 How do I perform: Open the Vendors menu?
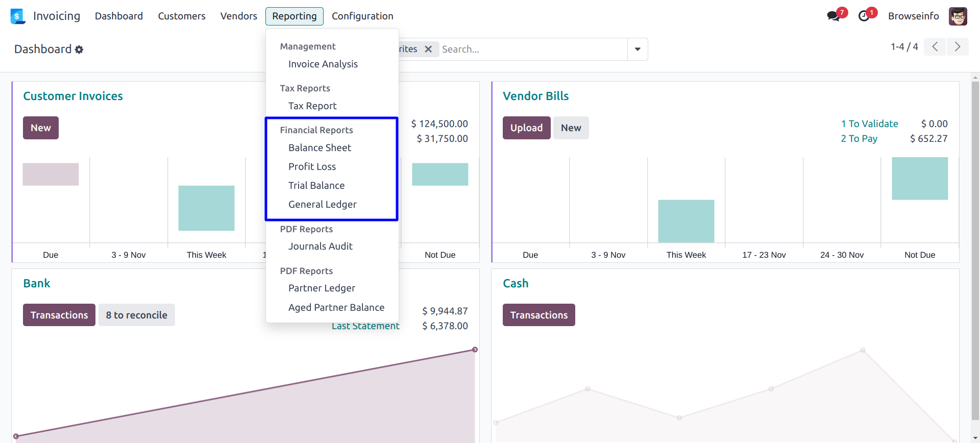point(238,16)
